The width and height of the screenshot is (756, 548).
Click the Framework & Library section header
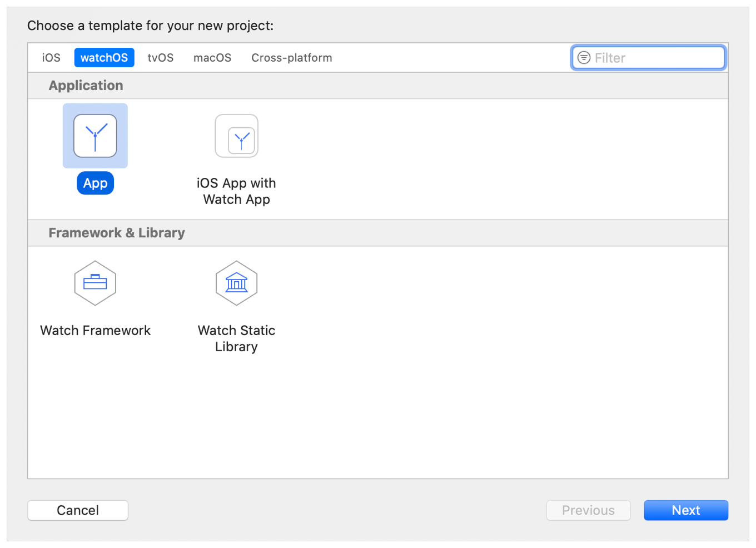[x=117, y=233]
